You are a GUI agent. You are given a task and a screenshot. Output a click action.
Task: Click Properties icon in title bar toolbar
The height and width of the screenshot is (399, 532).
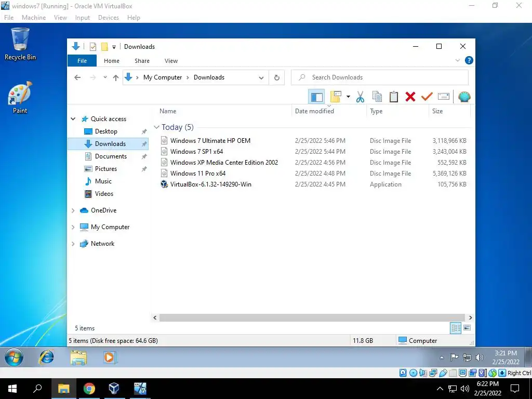pos(92,47)
